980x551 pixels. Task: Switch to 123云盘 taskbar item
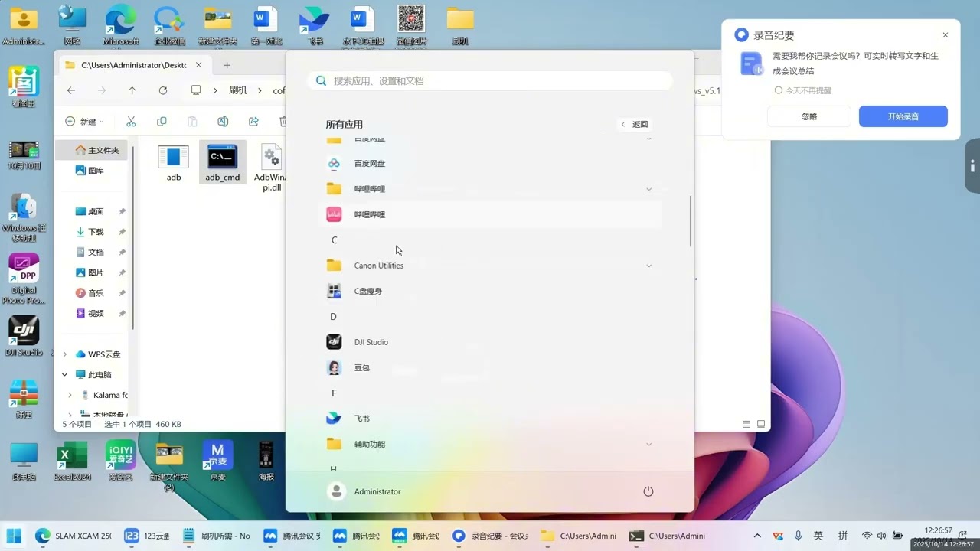pyautogui.click(x=147, y=536)
